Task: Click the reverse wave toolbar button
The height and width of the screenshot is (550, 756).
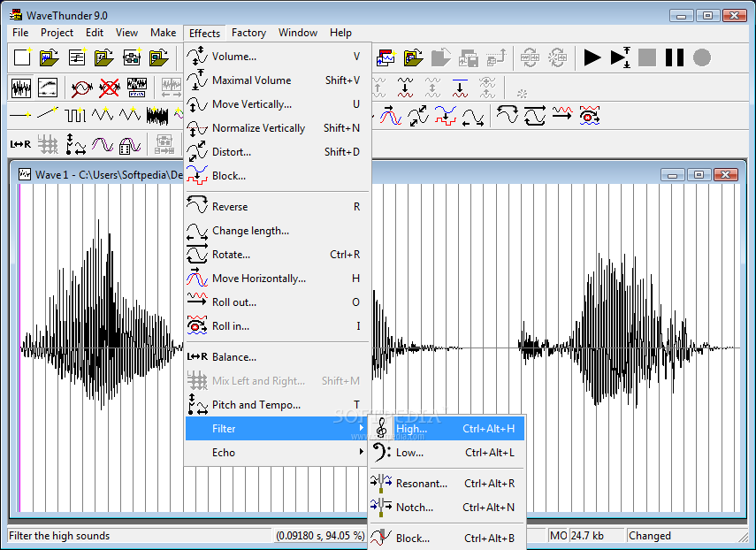Action: click(x=508, y=115)
